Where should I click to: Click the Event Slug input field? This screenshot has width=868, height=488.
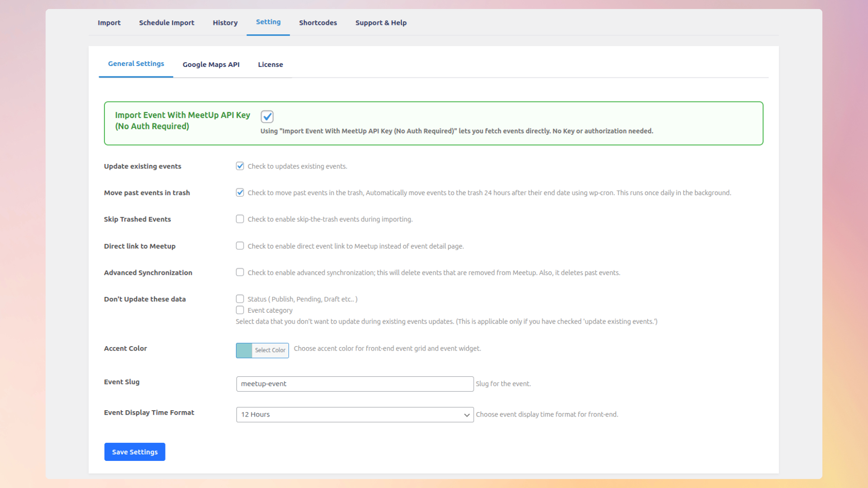354,384
